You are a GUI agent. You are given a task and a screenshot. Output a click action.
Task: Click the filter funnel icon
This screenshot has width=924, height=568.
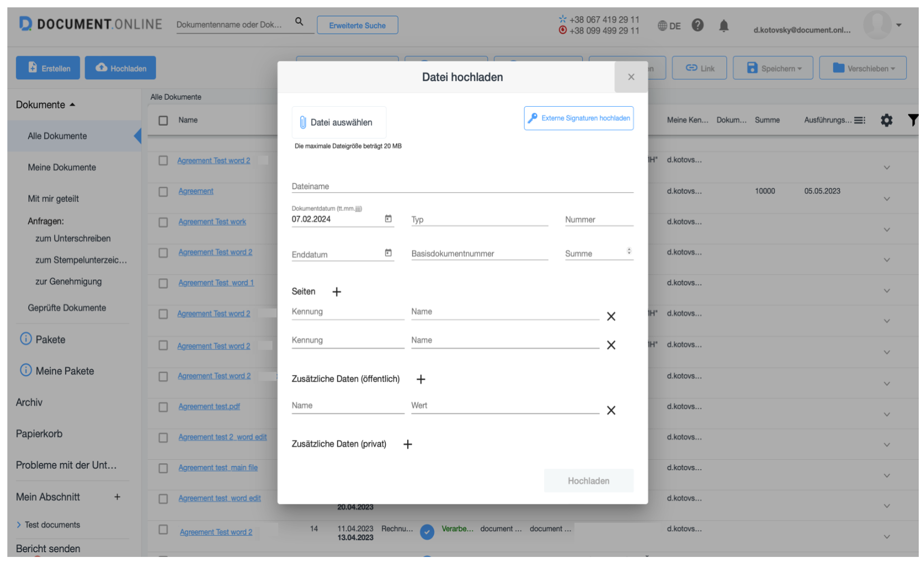coord(913,120)
